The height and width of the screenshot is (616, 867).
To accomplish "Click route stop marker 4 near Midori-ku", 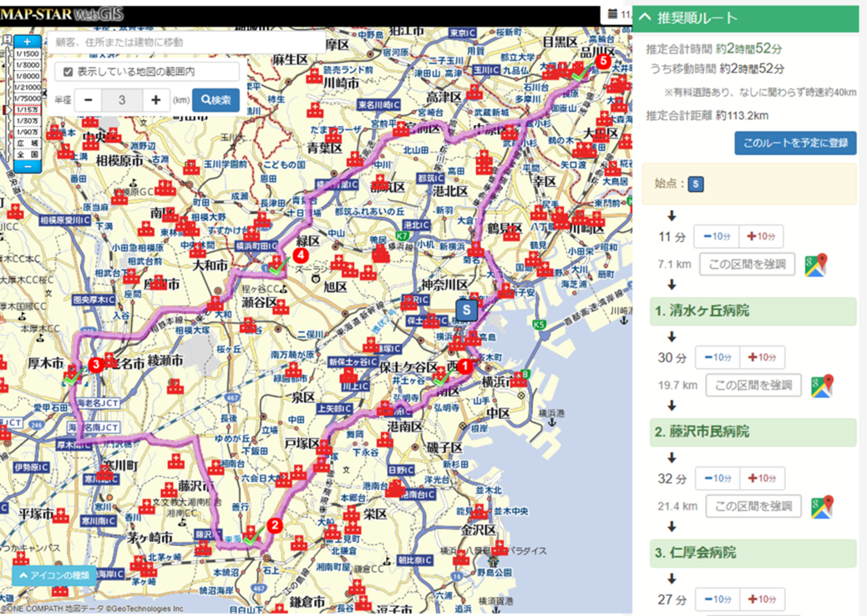I will click(x=300, y=255).
